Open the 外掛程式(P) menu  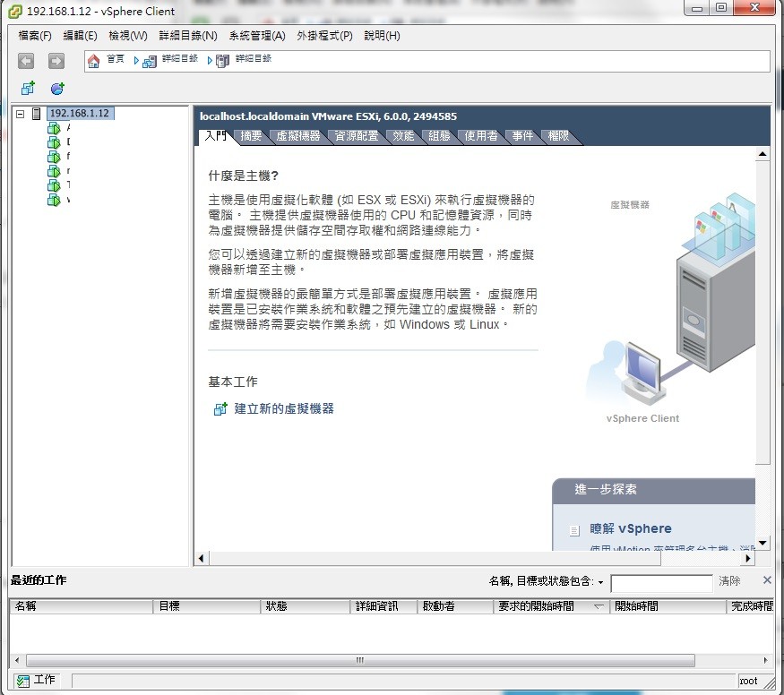324,36
